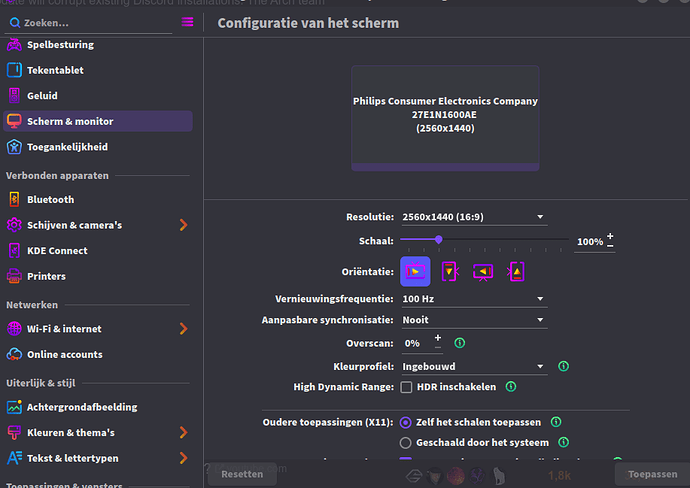Decrease Overscan with the minus stepper
This screenshot has width=690, height=488.
[x=437, y=347]
